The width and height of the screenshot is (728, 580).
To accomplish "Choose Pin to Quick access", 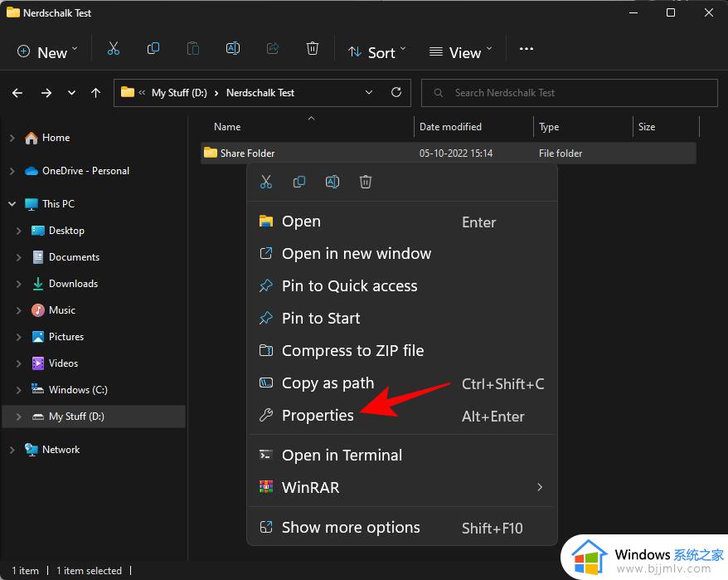I will (401, 285).
